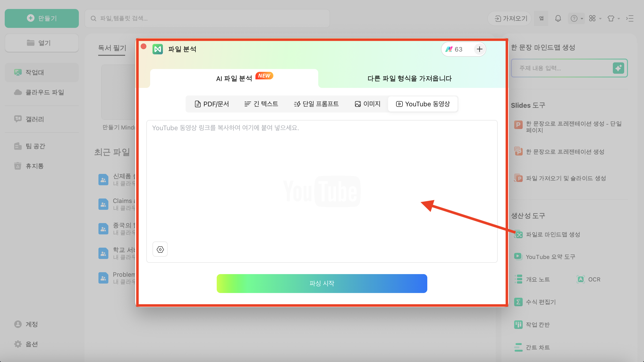Viewport: 644px width, 362px height.
Task: Open 휴지통 in the sidebar
Action: [42, 166]
